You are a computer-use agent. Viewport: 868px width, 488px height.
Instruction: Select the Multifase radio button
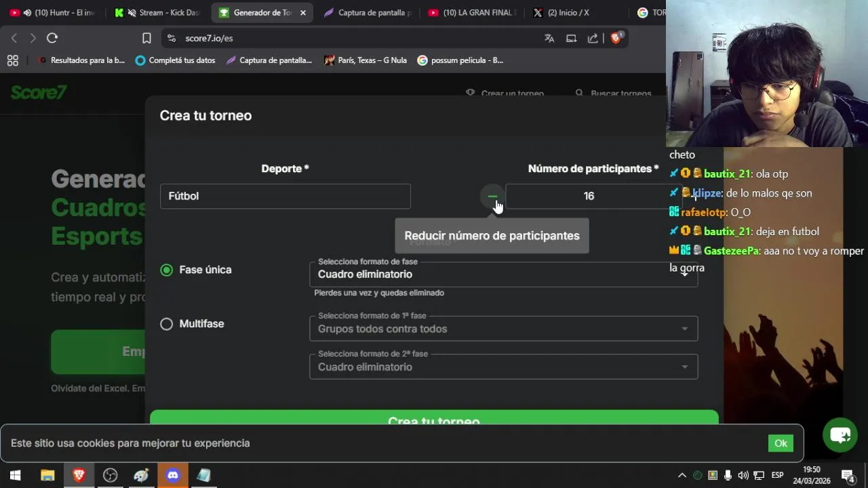coord(167,324)
